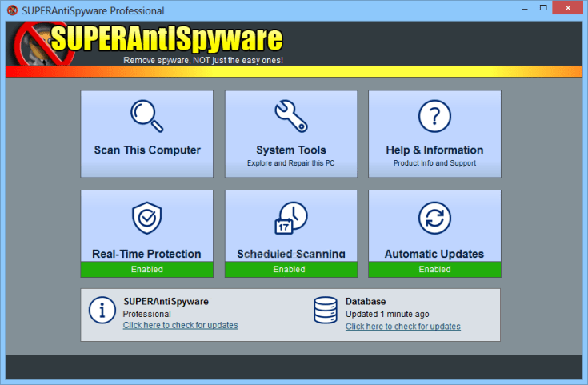
Task: Click 'Explore and Repair this PC' text
Action: (x=290, y=162)
